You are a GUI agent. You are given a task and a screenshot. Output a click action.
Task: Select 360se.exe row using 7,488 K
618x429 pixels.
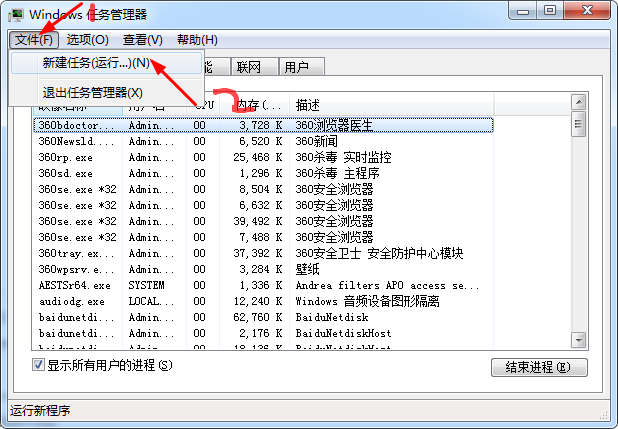(263, 237)
